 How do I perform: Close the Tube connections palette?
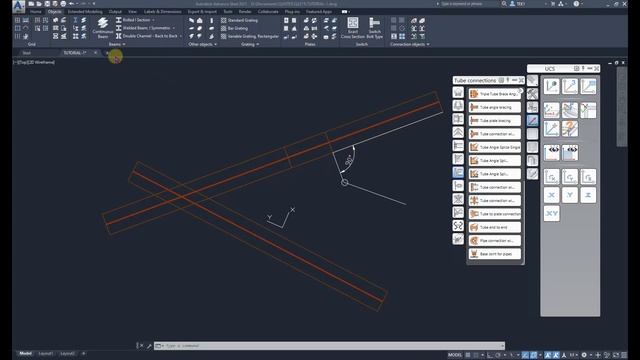521,80
